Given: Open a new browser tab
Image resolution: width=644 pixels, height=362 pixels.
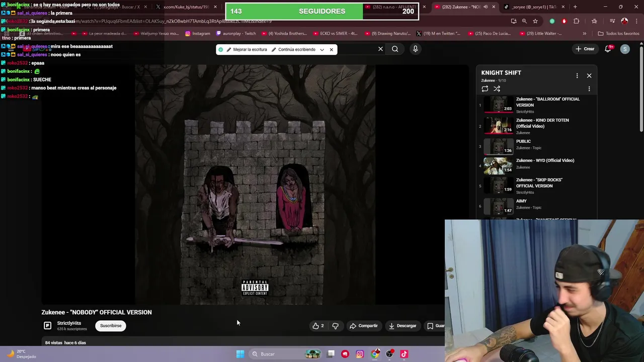Looking at the screenshot, I should [575, 7].
